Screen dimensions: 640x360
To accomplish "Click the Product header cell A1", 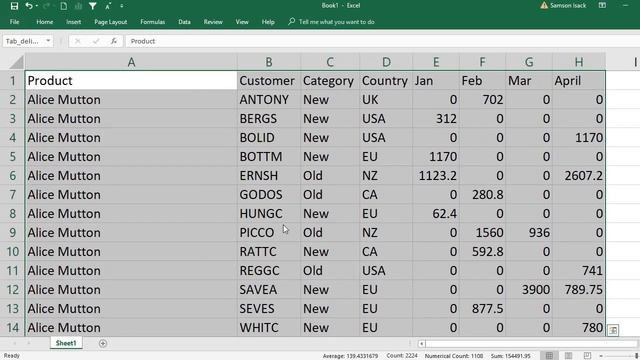I will (x=131, y=80).
